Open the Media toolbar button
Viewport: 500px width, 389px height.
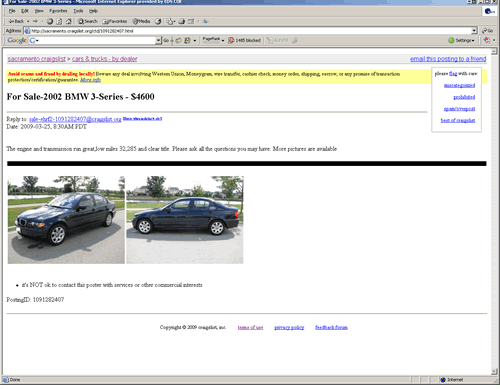coord(141,21)
